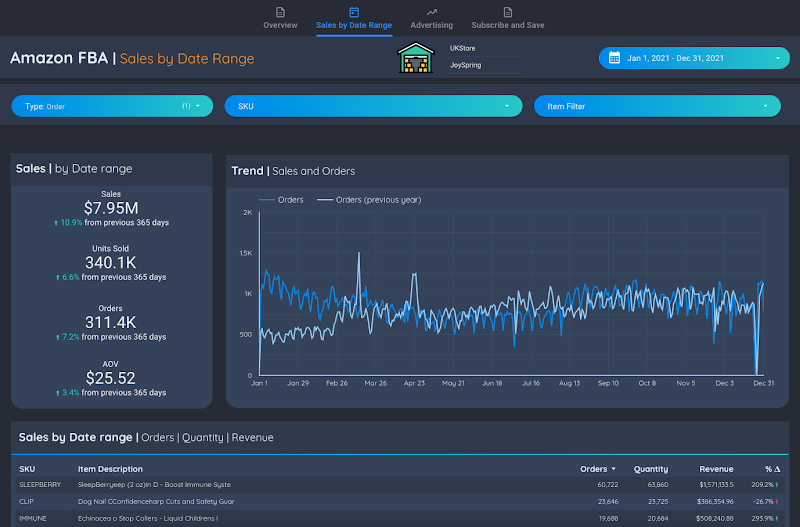Click the 23,725 quantity cell
Viewport: 800px width, 527px height.
[x=657, y=501]
